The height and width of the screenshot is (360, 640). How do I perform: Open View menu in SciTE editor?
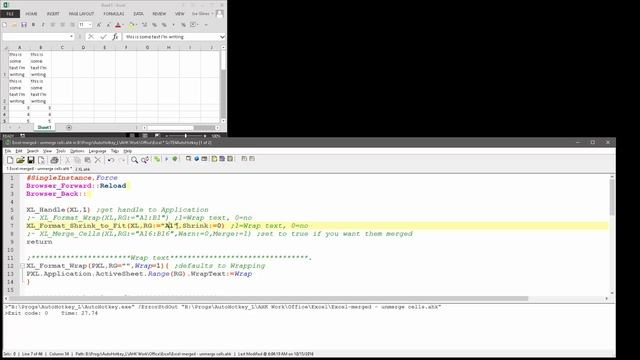click(47, 151)
